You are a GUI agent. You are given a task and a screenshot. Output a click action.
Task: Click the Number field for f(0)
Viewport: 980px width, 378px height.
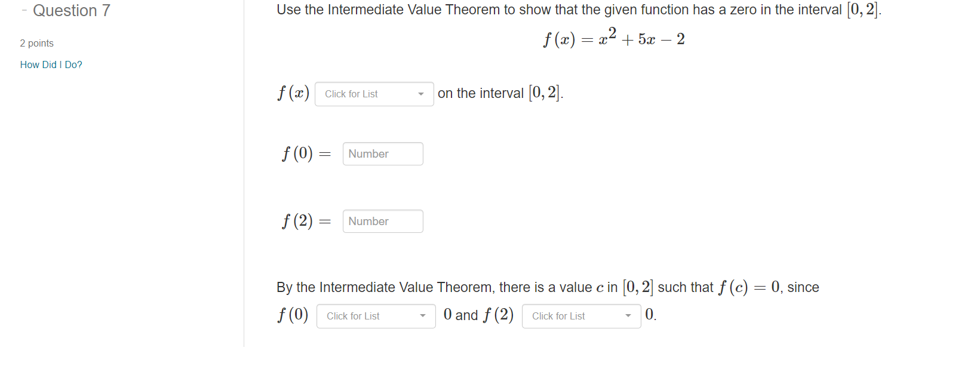click(382, 153)
